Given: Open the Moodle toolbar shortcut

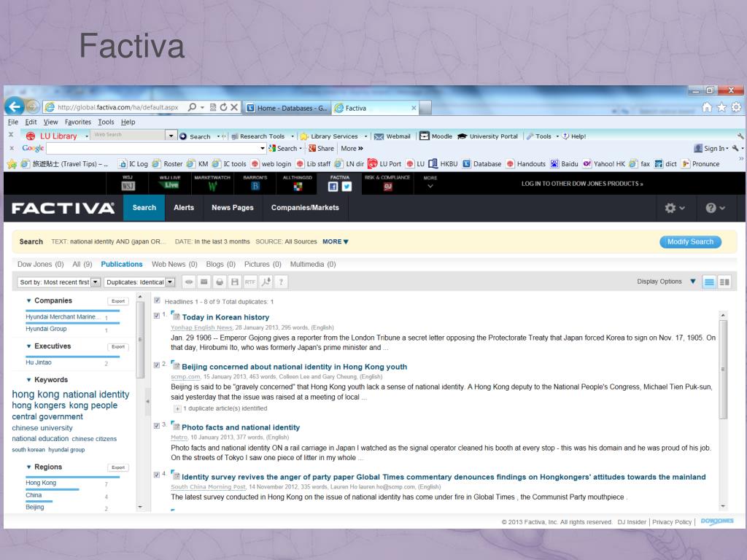Looking at the screenshot, I should pos(436,136).
